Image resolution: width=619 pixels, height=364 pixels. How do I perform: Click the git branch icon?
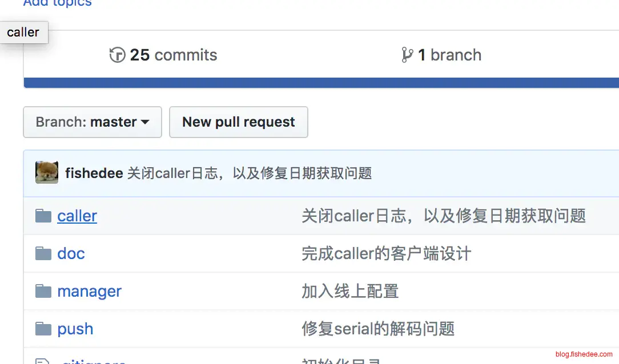(x=407, y=55)
